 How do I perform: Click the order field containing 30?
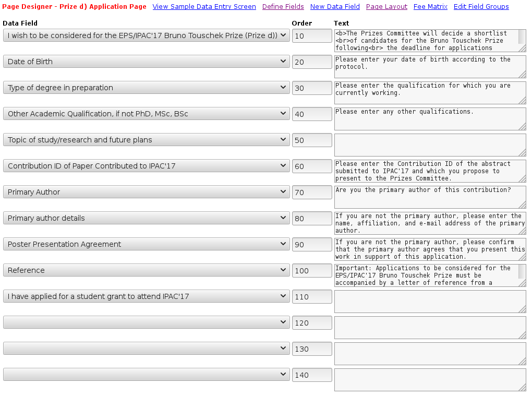[312, 88]
